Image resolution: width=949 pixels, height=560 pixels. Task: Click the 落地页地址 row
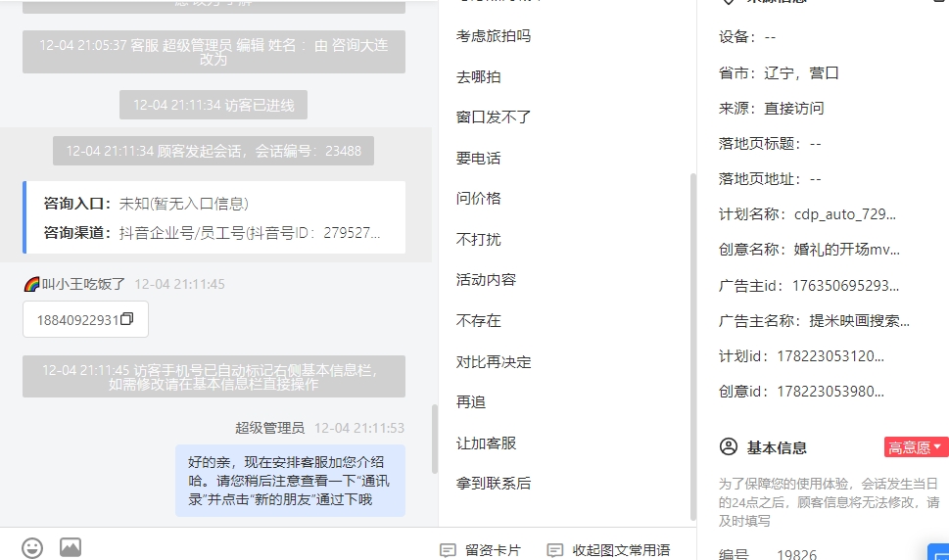pyautogui.click(x=770, y=179)
